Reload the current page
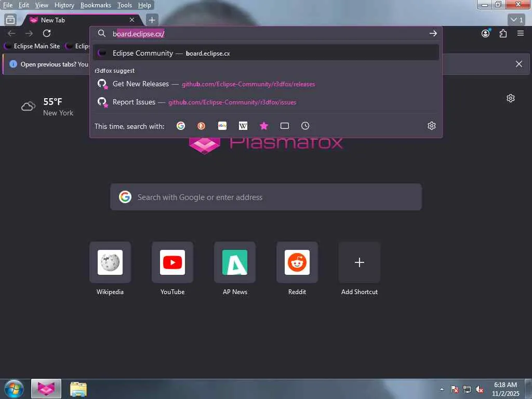532x399 pixels. pyautogui.click(x=47, y=33)
